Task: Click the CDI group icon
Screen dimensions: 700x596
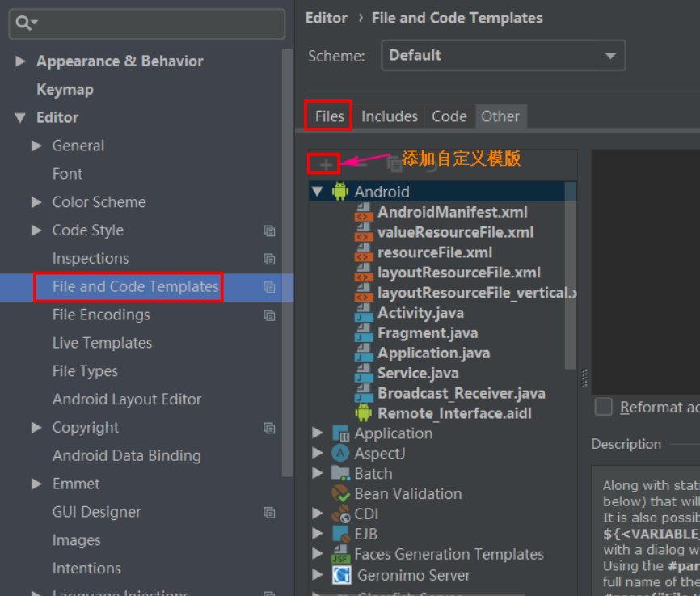Action: (x=340, y=514)
